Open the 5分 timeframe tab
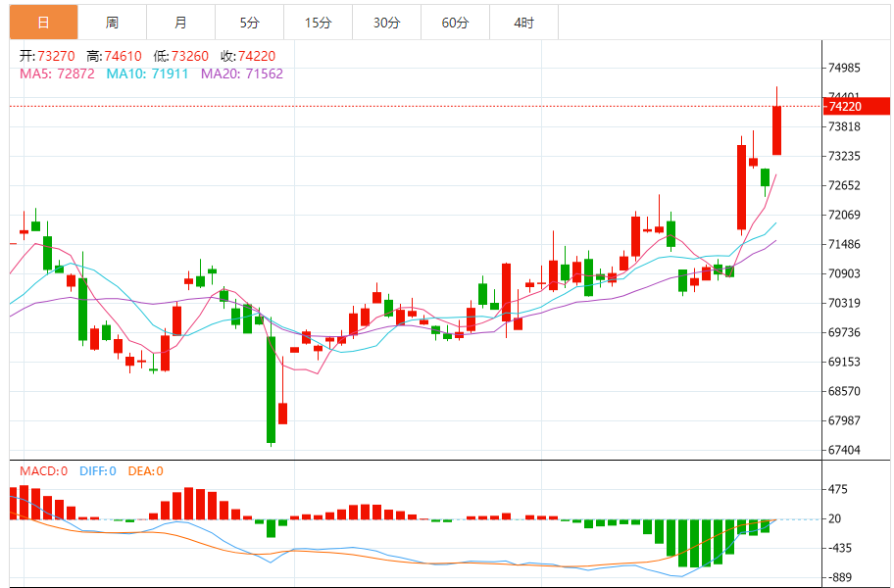Image resolution: width=894 pixels, height=588 pixels. tap(249, 23)
